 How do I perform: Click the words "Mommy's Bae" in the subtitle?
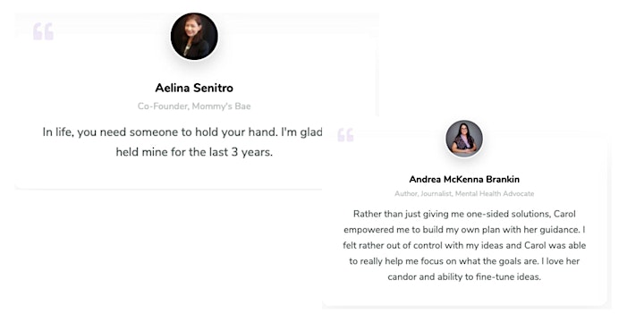pyautogui.click(x=222, y=106)
